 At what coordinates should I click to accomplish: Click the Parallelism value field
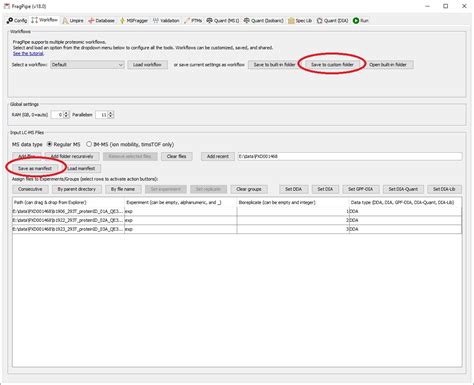pos(101,115)
